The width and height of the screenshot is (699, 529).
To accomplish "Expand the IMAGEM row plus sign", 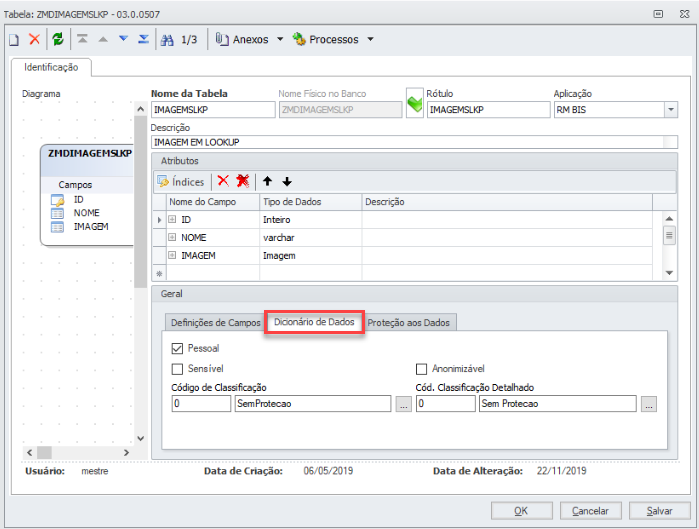I will pyautogui.click(x=172, y=255).
